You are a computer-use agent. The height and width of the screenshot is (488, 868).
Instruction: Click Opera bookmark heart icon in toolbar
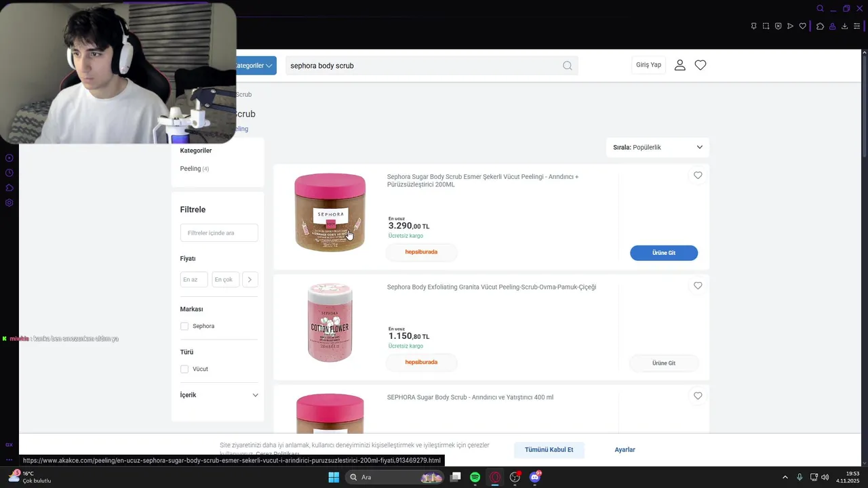click(x=802, y=26)
